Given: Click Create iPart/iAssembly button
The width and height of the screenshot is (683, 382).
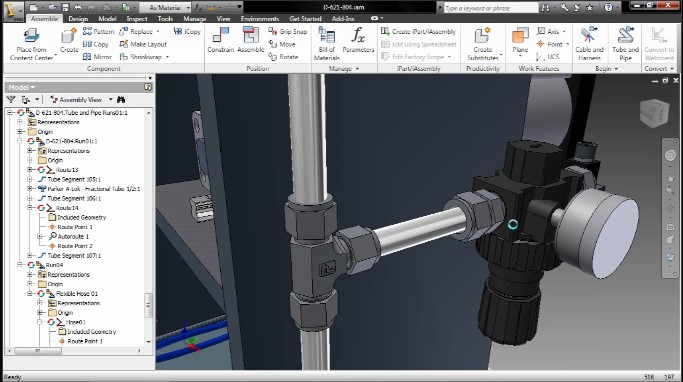Looking at the screenshot, I should pyautogui.click(x=418, y=31).
